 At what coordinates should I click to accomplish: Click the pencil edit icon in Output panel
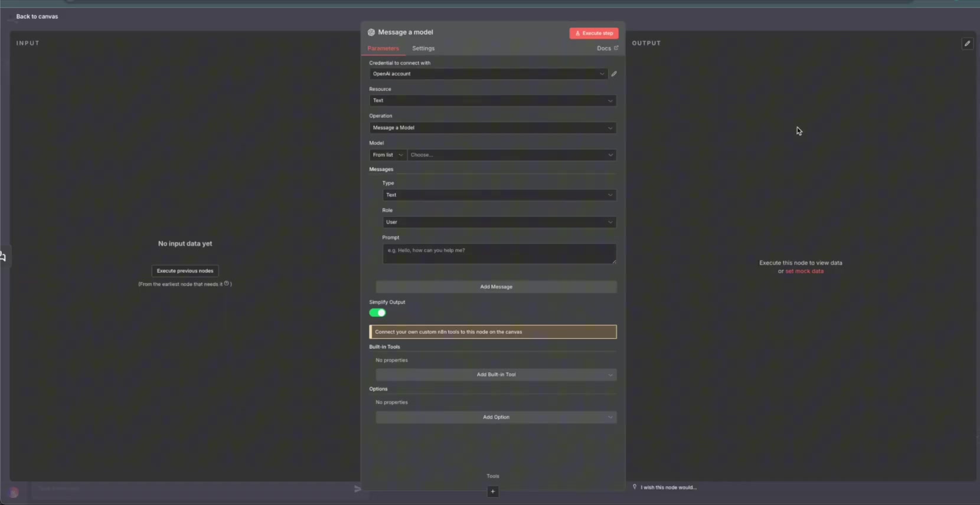click(x=967, y=44)
